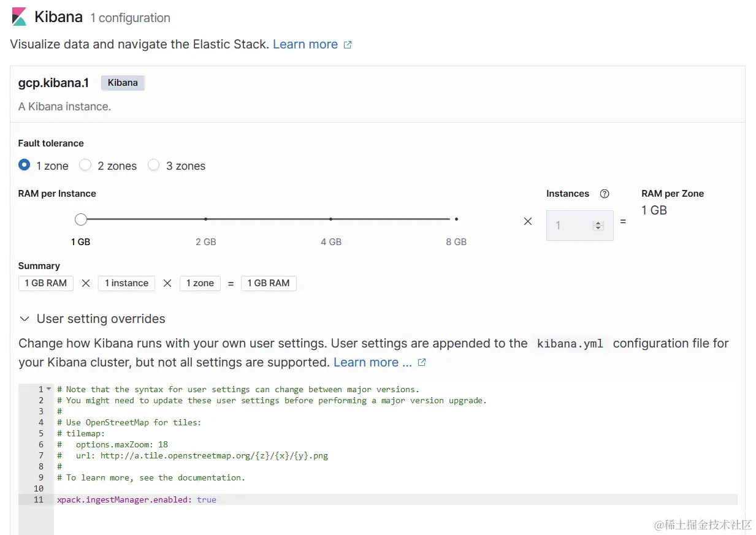Set RAM per instance slider to 4 GB
Image resolution: width=756 pixels, height=535 pixels.
330,219
